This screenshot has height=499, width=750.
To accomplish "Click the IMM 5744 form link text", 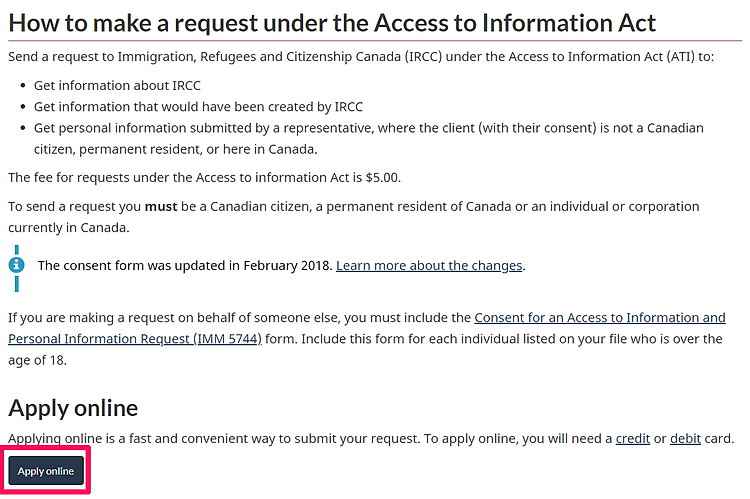I will pos(227,339).
